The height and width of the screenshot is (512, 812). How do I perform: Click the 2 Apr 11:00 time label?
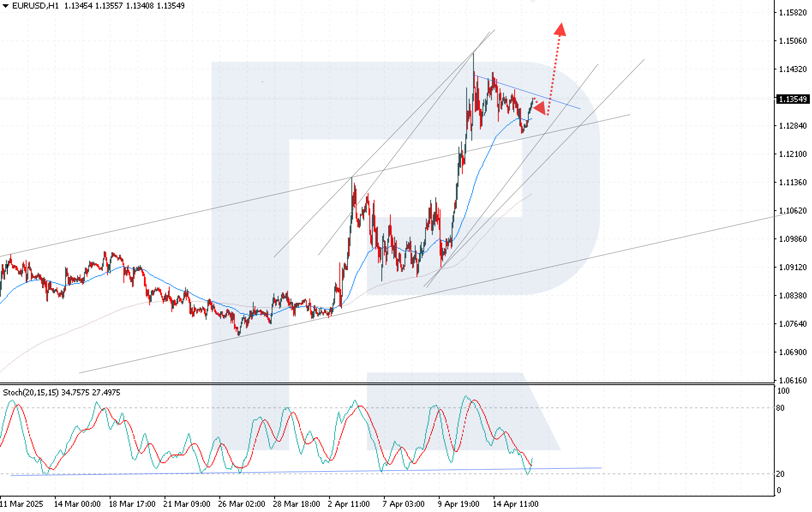coord(348,504)
